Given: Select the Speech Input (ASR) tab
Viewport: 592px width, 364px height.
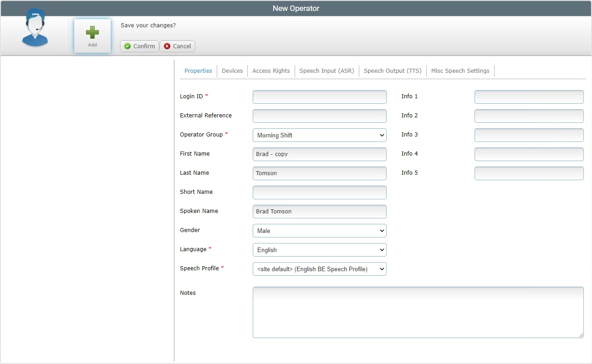Looking at the screenshot, I should click(327, 71).
